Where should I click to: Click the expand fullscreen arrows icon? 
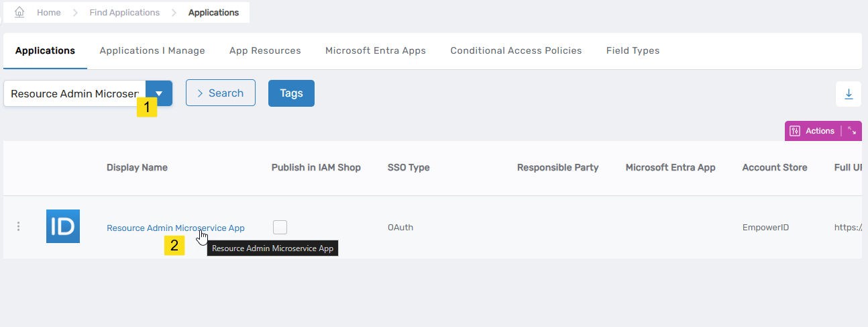pyautogui.click(x=851, y=131)
